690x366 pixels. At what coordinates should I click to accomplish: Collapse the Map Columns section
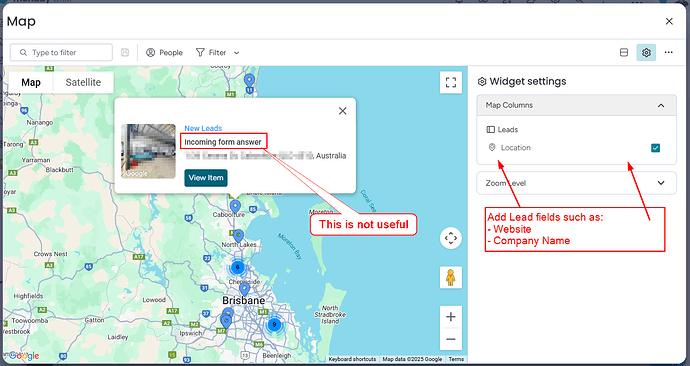[661, 105]
